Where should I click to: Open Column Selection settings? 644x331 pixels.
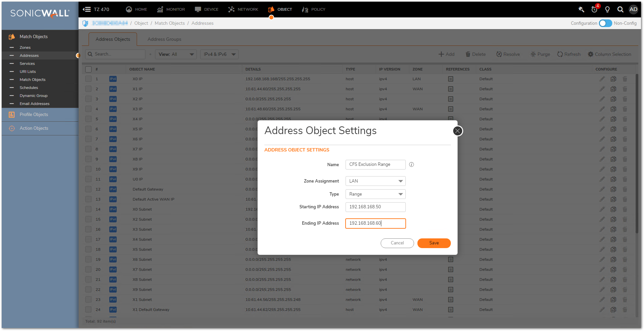click(610, 54)
